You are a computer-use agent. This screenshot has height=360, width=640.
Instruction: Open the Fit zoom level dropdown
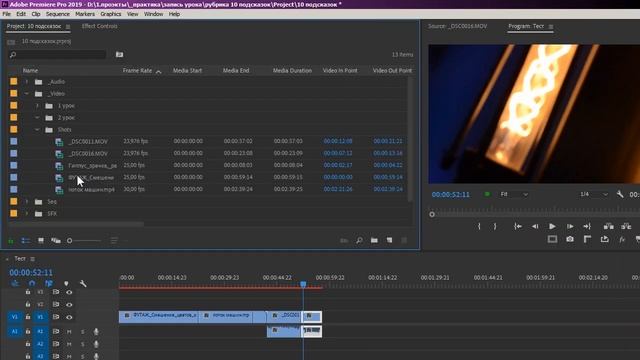(514, 194)
